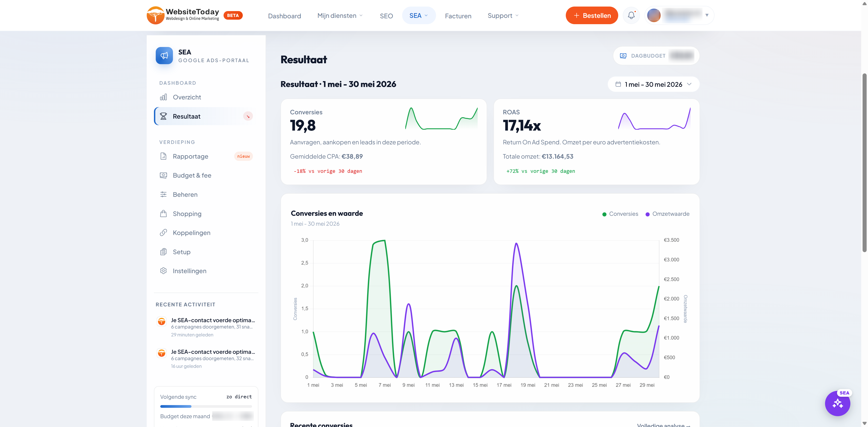This screenshot has height=427, width=868.
Task: Click the plus icon on the Bestellen button
Action: 577,16
